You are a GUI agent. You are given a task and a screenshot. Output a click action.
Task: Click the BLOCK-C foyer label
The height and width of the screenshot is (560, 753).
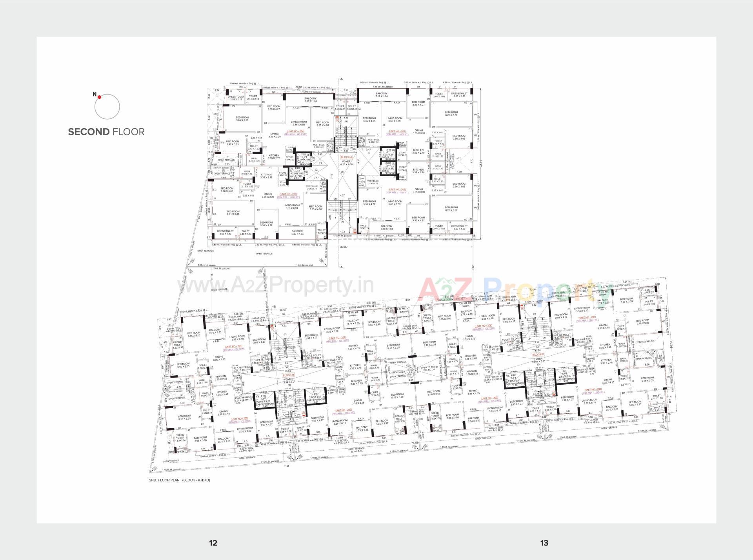538,355
